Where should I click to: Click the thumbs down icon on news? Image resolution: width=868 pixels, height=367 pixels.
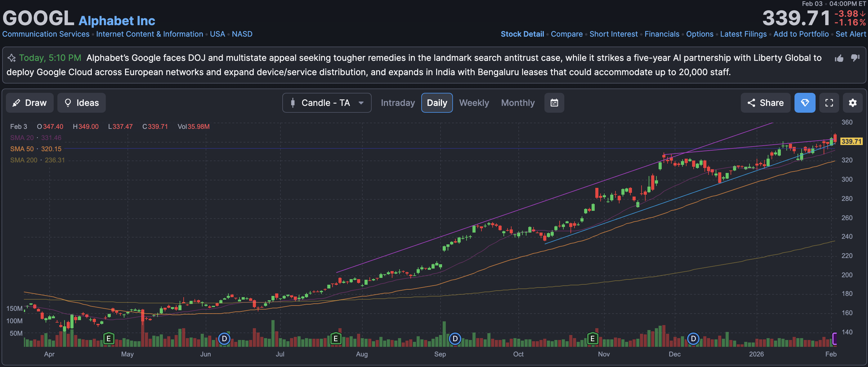[x=855, y=58]
